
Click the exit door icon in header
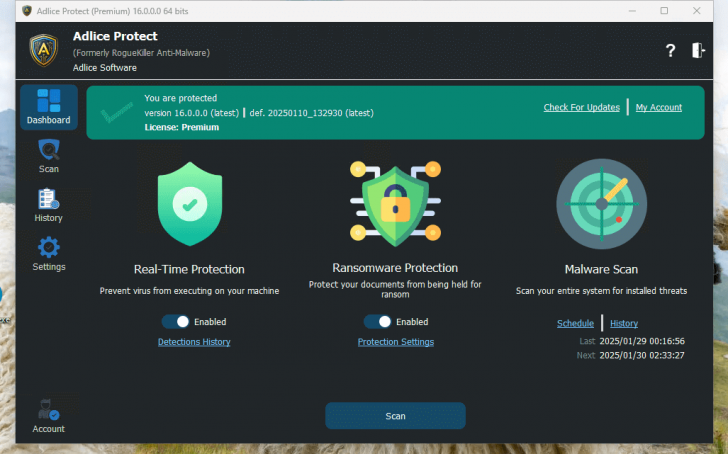698,50
